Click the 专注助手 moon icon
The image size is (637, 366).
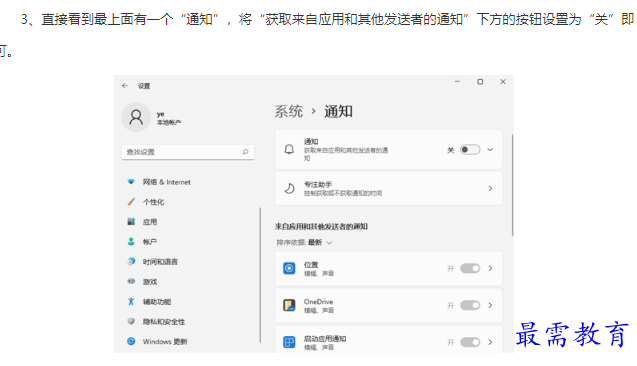pyautogui.click(x=289, y=188)
